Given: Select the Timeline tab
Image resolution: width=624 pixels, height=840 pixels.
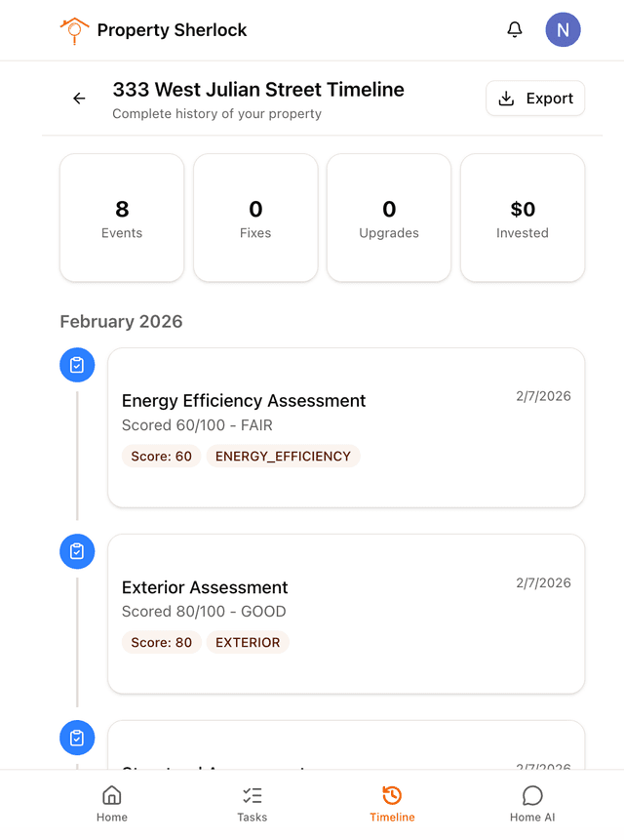Looking at the screenshot, I should [x=392, y=804].
